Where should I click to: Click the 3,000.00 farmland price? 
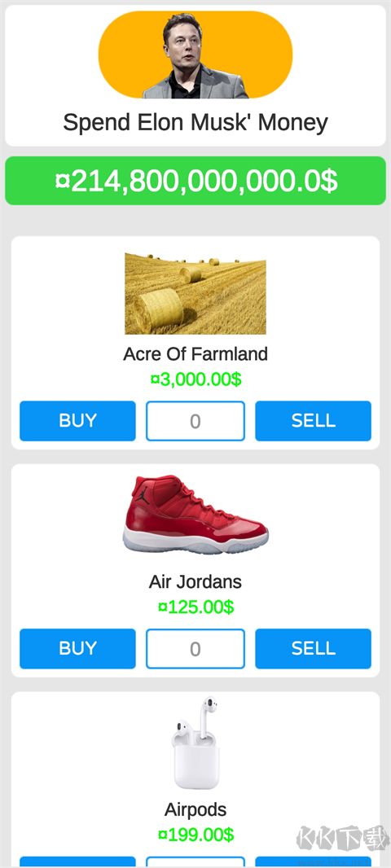[195, 379]
